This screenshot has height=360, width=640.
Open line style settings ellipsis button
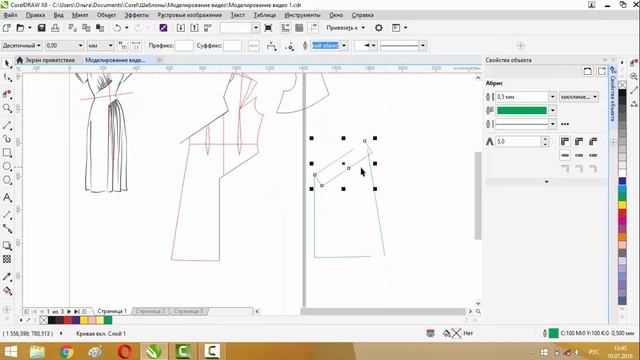[565, 124]
